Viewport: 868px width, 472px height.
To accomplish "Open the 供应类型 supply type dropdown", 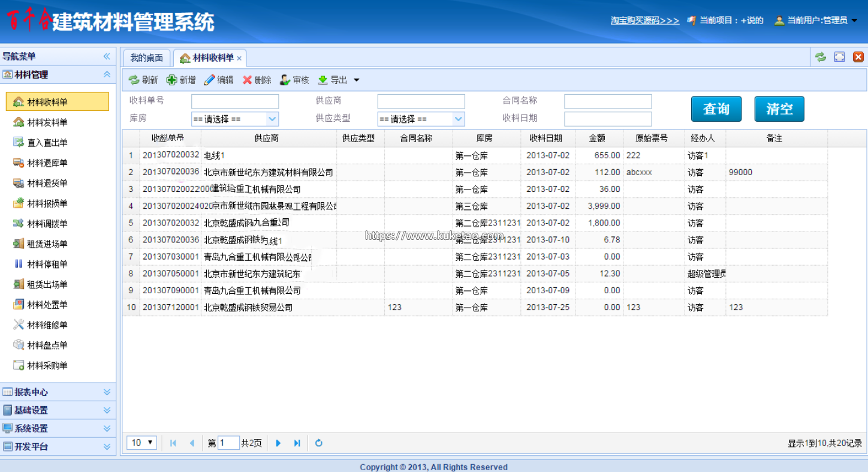I will (x=459, y=119).
